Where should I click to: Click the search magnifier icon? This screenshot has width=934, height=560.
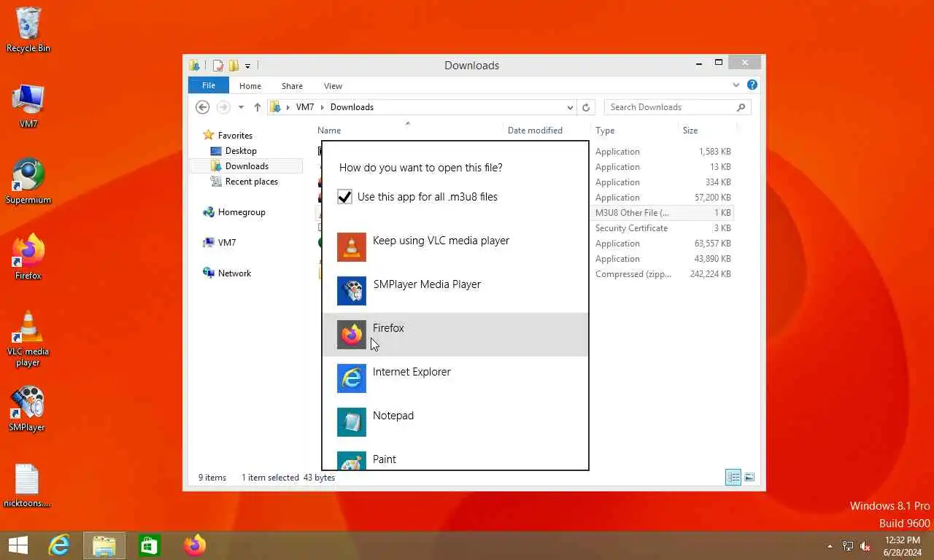click(x=741, y=107)
